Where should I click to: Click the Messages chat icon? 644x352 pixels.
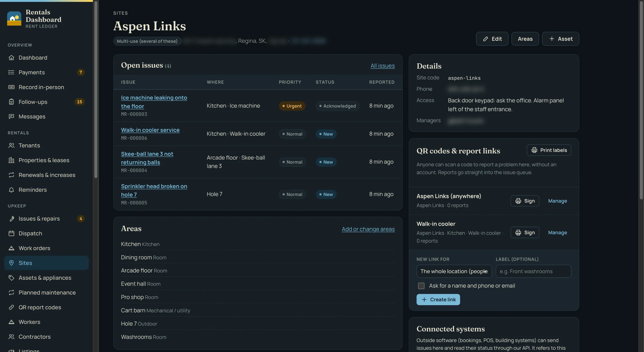(x=11, y=117)
